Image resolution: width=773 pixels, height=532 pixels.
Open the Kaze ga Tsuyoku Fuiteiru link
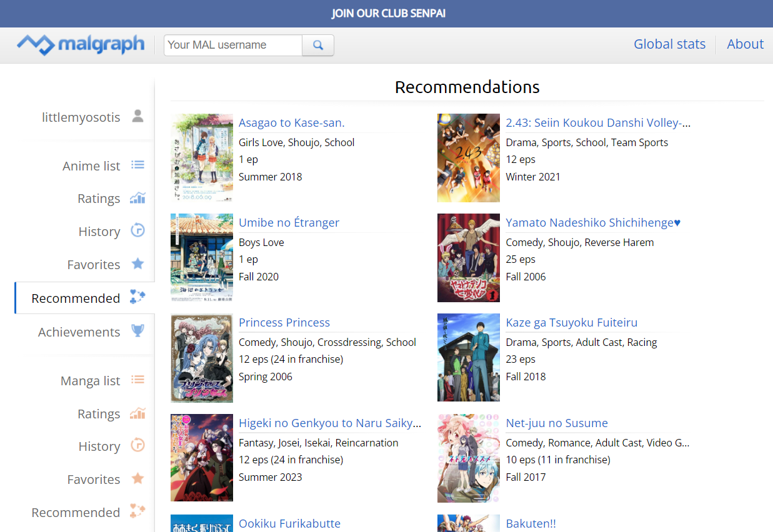click(x=571, y=322)
